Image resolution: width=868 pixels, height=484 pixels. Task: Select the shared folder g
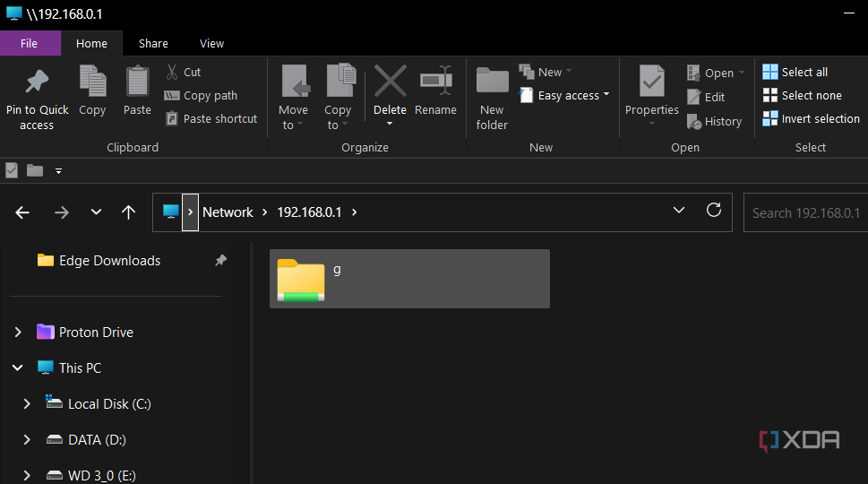coord(409,279)
